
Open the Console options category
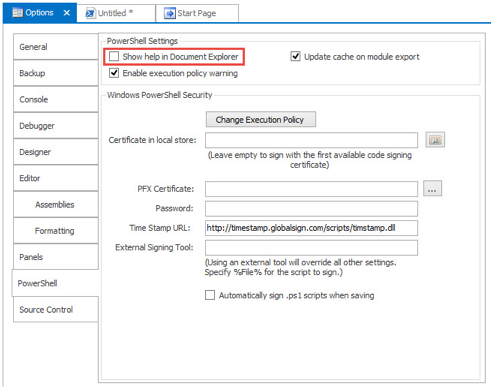click(x=56, y=99)
